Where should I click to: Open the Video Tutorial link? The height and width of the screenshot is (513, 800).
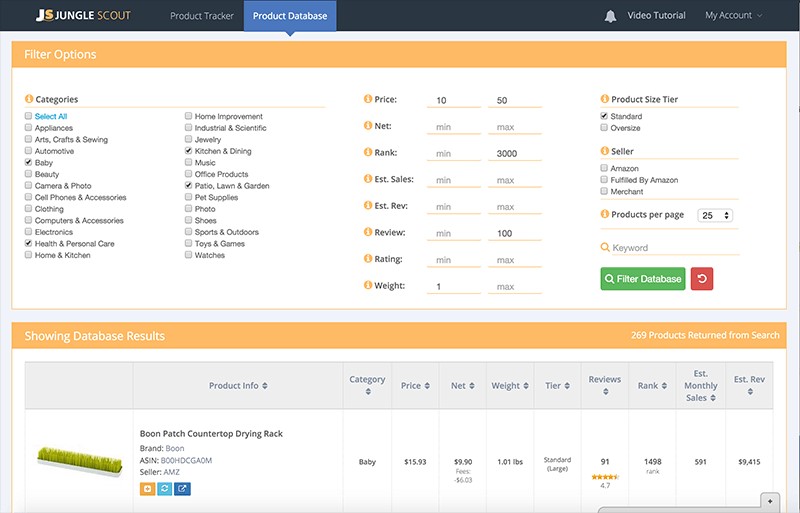click(656, 16)
